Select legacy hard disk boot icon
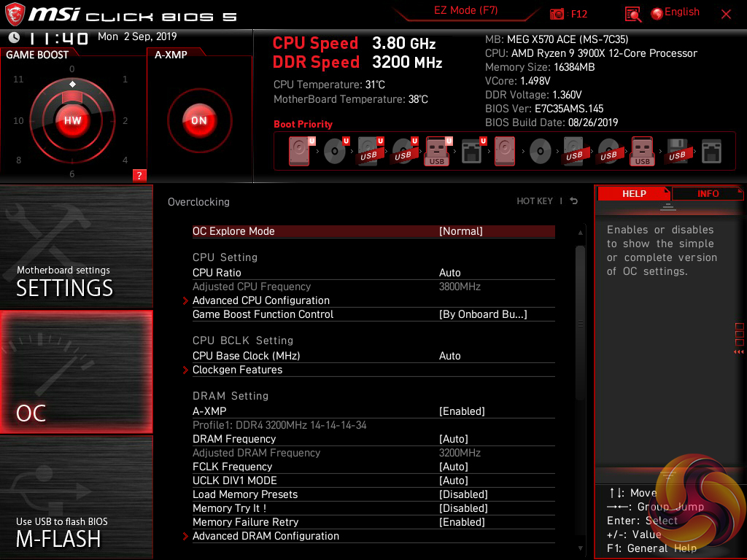747x560 pixels. pyautogui.click(x=505, y=151)
